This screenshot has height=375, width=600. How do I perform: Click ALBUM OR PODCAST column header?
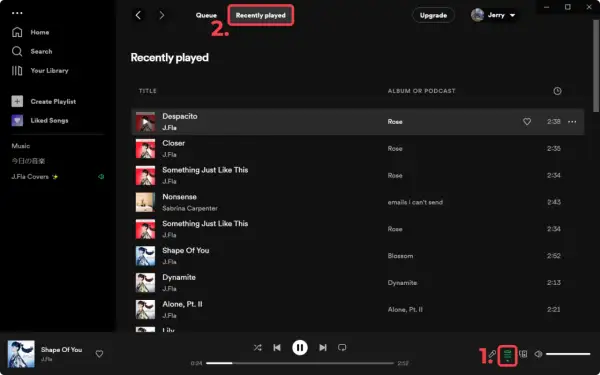pyautogui.click(x=421, y=91)
